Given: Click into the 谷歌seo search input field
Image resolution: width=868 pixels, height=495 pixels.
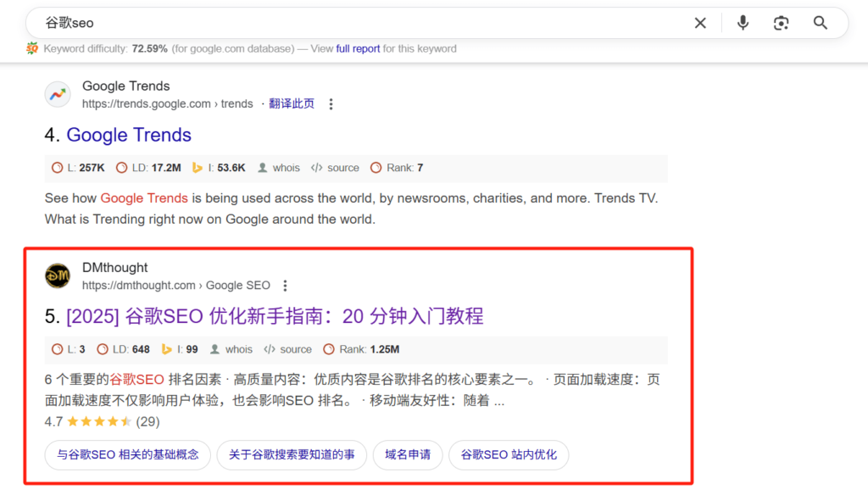Looking at the screenshot, I should click(339, 23).
